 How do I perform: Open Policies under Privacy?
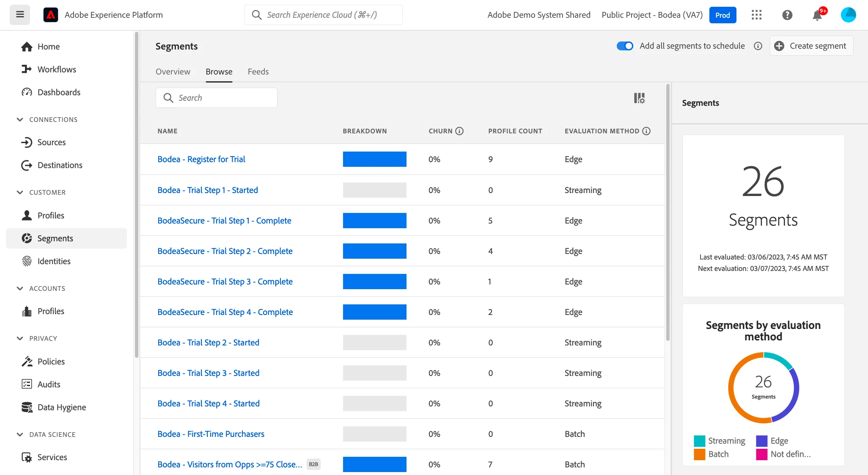(67, 362)
